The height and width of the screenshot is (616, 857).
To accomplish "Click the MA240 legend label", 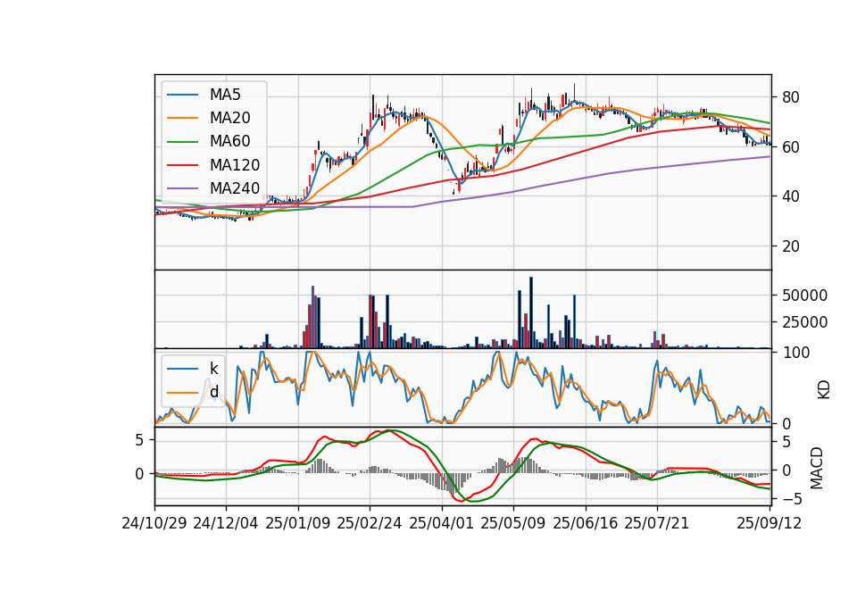I will (x=235, y=188).
